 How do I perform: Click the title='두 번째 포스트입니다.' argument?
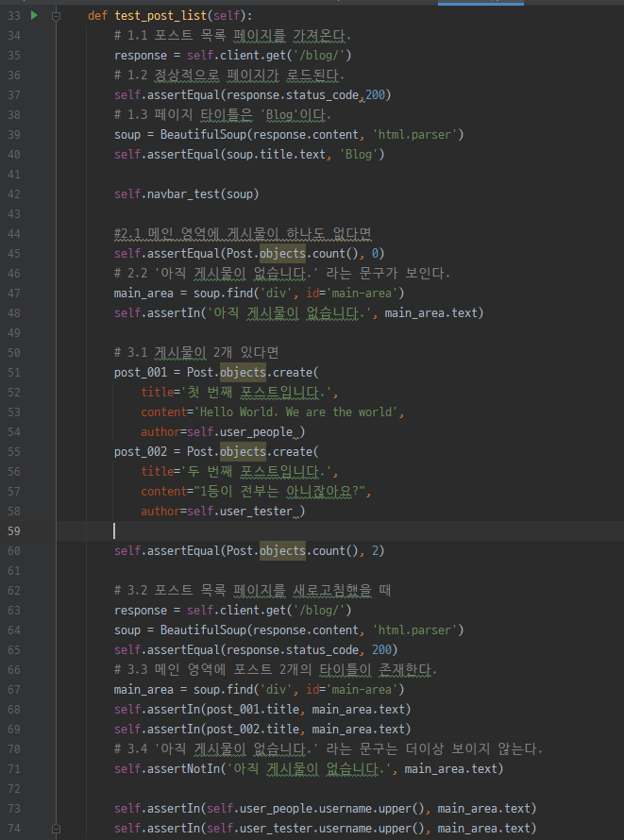point(240,471)
